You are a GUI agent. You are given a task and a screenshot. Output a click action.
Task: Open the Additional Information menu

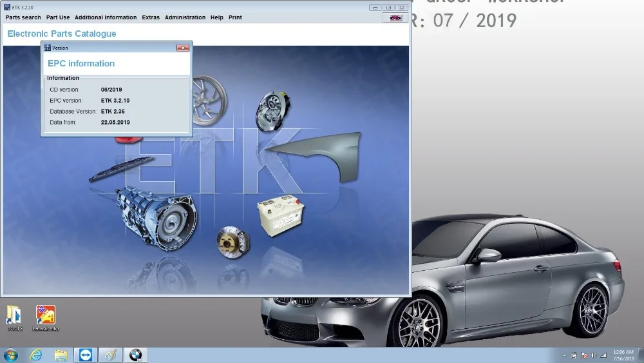click(x=106, y=17)
